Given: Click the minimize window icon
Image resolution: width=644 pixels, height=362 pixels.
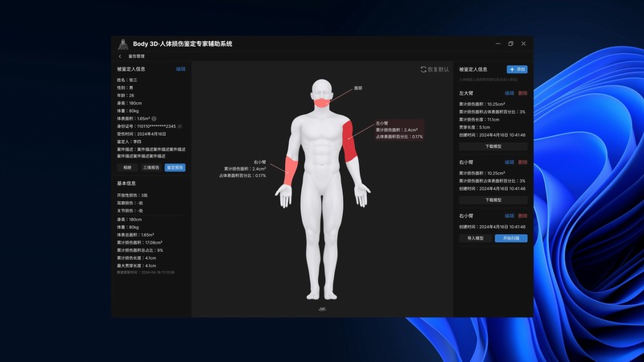Looking at the screenshot, I should click(x=497, y=43).
